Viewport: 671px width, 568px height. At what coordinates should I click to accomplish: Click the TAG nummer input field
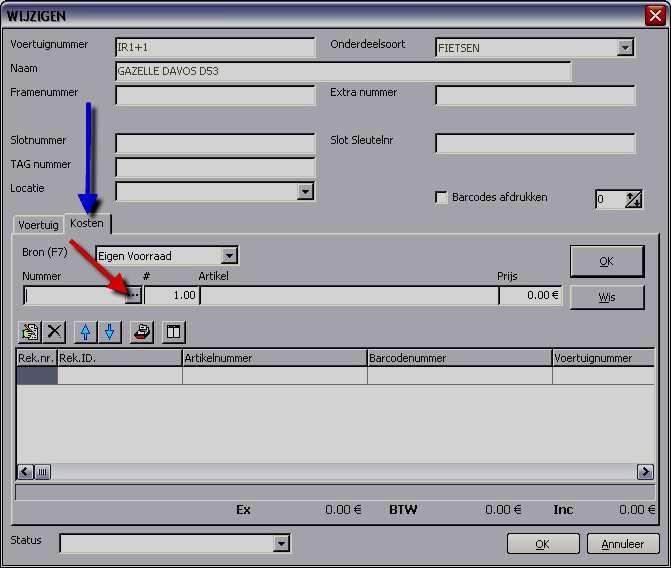(x=215, y=167)
